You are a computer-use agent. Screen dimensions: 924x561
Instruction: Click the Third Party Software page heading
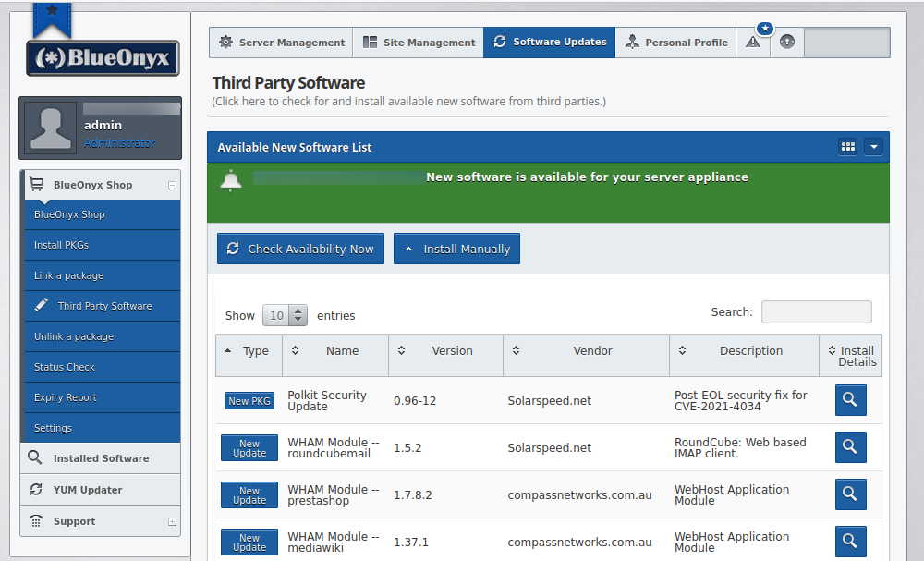[x=288, y=82]
